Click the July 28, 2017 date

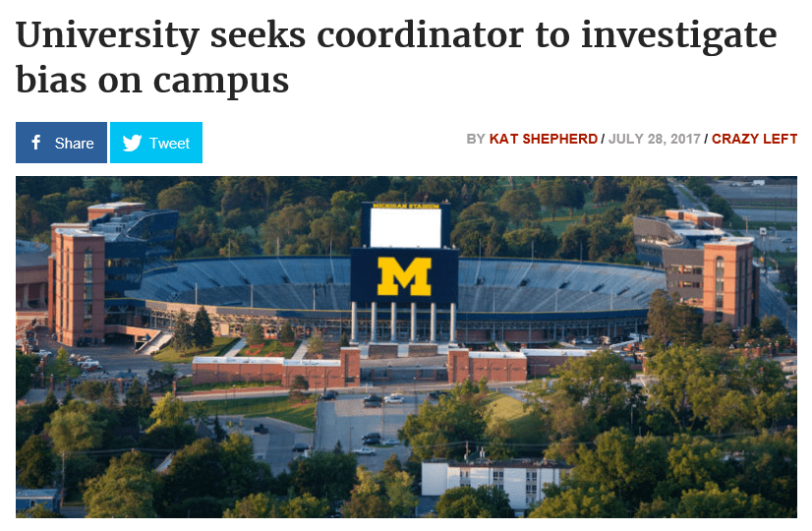(653, 139)
